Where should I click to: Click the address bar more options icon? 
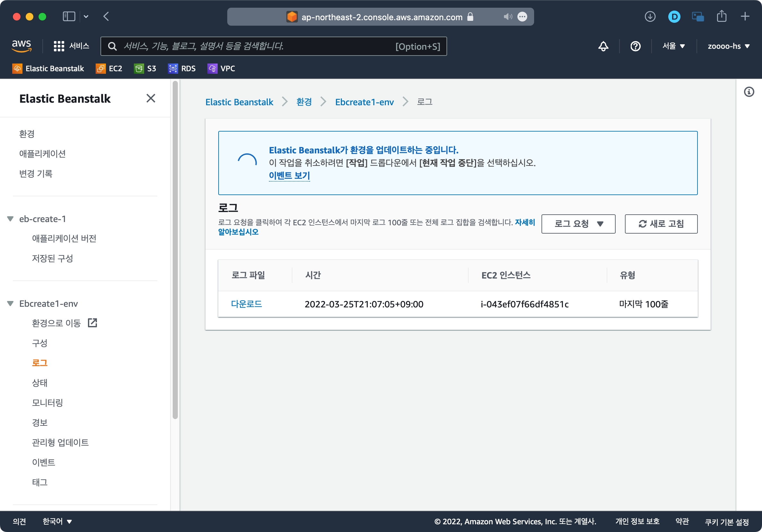click(522, 17)
